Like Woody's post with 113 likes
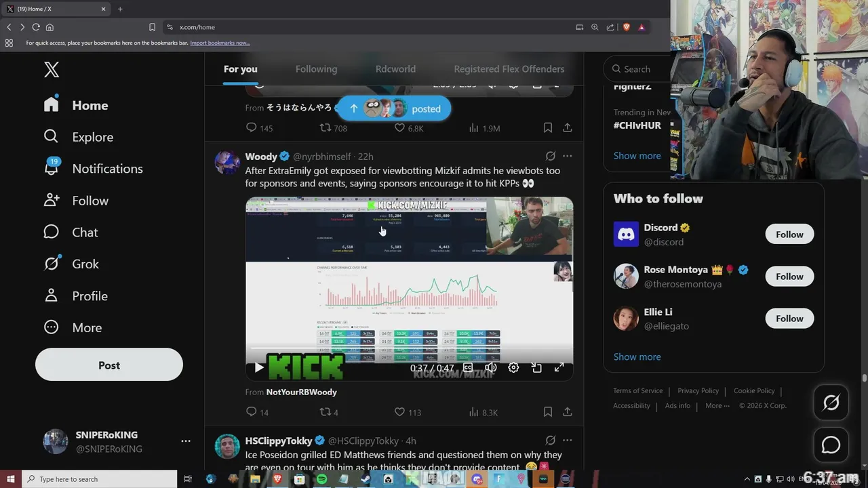The height and width of the screenshot is (488, 868). pyautogui.click(x=400, y=411)
